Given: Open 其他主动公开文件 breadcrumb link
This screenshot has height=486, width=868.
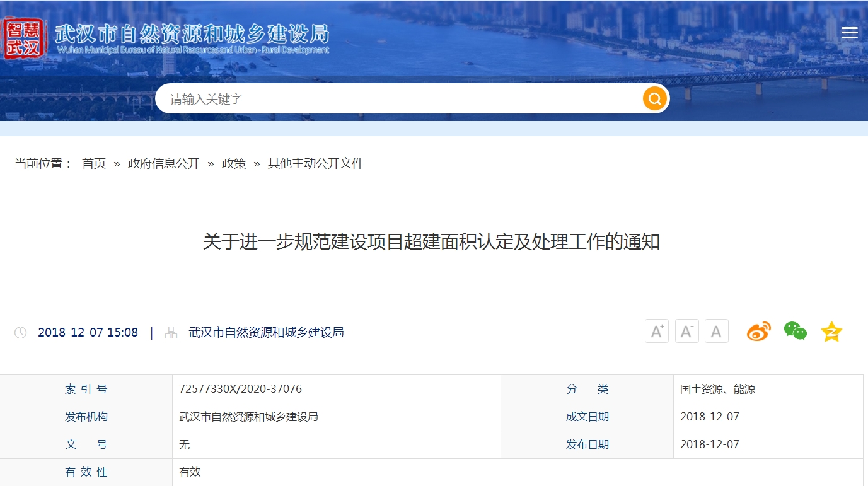Looking at the screenshot, I should pos(316,163).
